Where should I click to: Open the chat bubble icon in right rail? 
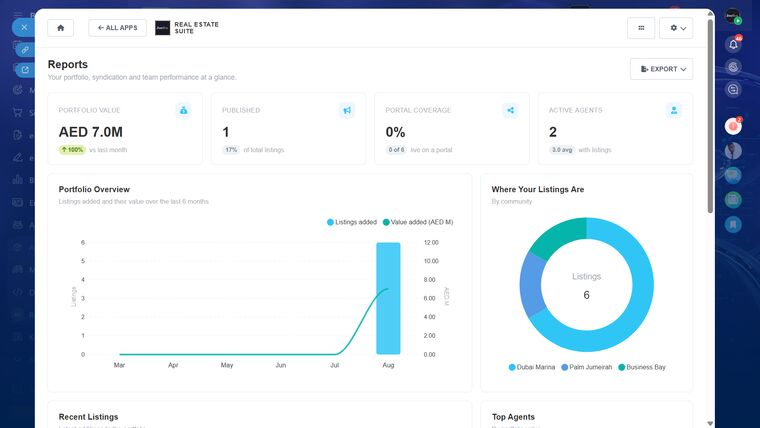733,89
